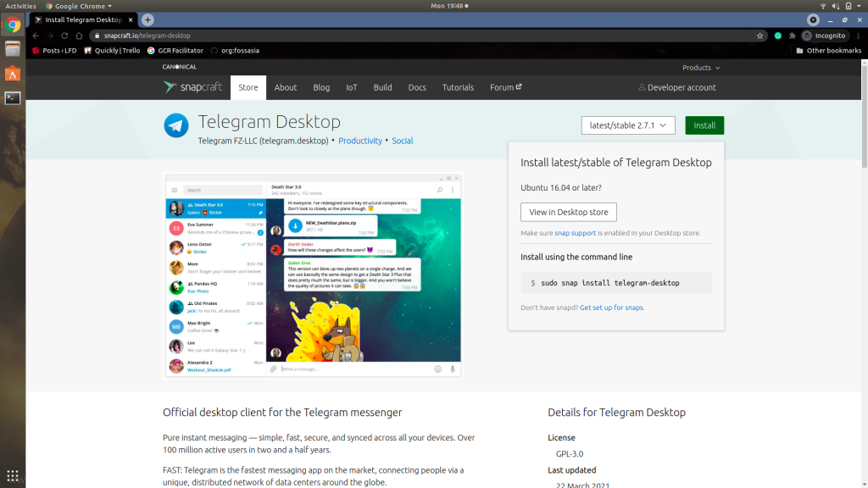The image size is (868, 488).
Task: Open the Blog menu item
Action: pyautogui.click(x=321, y=87)
